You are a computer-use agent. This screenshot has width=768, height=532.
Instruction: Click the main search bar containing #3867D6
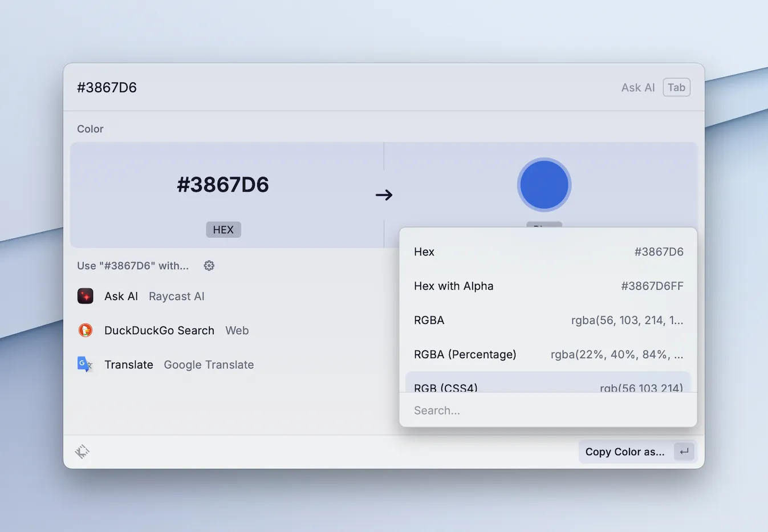point(342,87)
